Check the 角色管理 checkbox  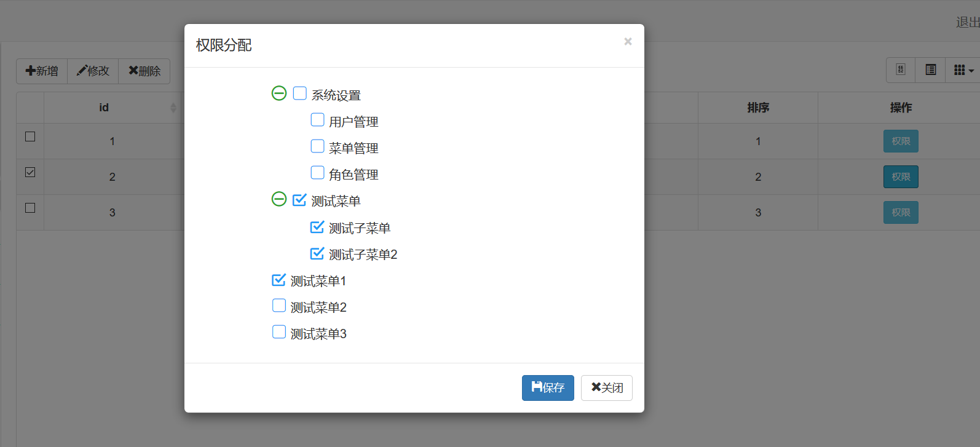point(318,173)
